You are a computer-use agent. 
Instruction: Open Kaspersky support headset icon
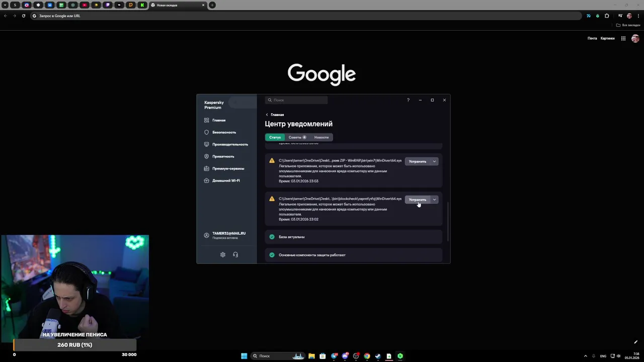[x=235, y=254]
